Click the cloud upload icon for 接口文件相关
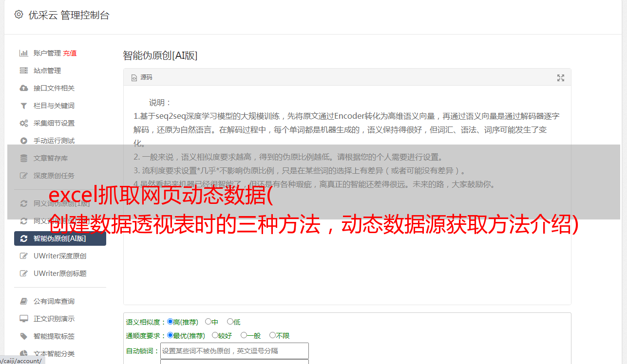 click(x=23, y=88)
